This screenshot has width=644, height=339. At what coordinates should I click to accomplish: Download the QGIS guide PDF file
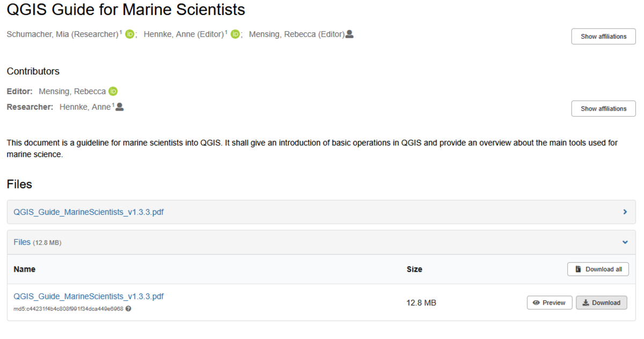tap(601, 303)
